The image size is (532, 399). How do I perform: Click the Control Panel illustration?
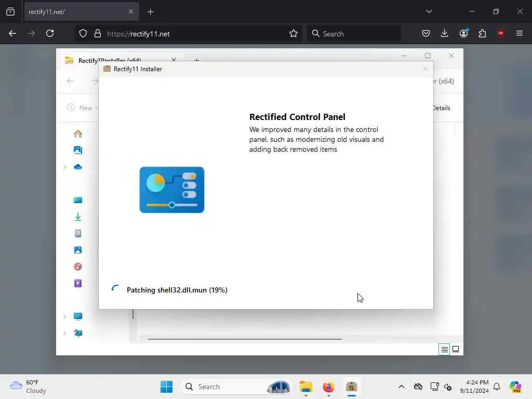click(x=171, y=190)
